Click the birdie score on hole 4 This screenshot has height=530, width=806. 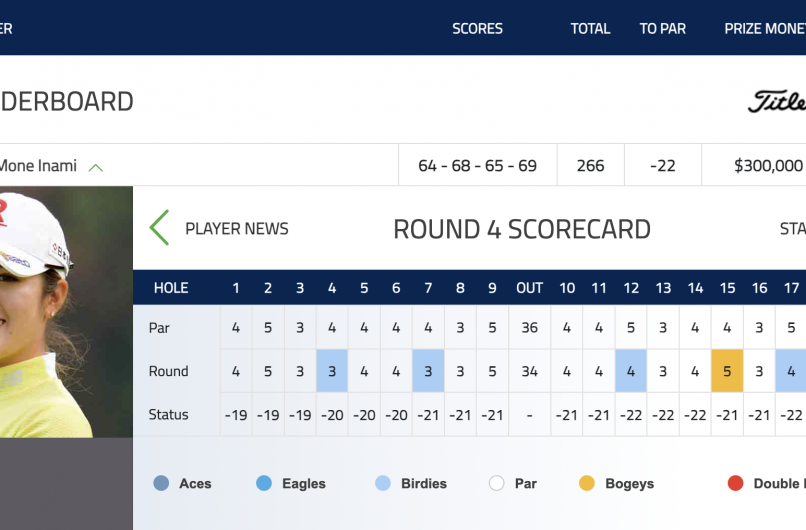click(x=332, y=371)
